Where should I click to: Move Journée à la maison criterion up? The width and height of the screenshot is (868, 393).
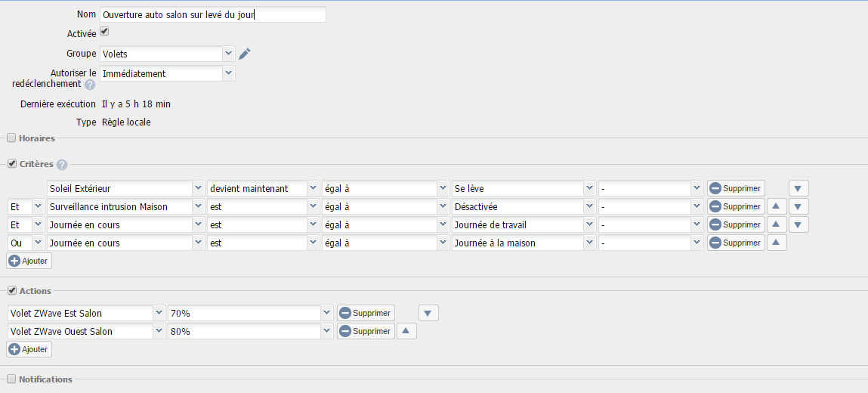click(x=777, y=243)
